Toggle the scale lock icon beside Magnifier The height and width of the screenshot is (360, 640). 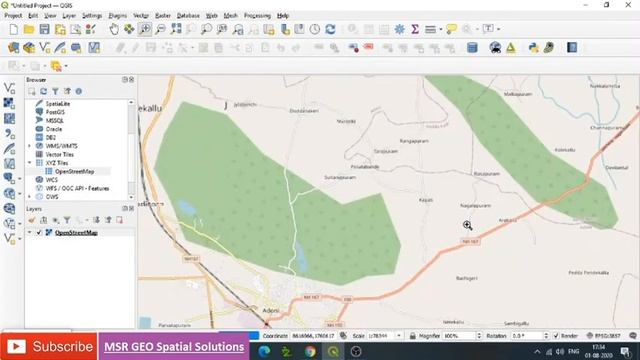click(413, 336)
